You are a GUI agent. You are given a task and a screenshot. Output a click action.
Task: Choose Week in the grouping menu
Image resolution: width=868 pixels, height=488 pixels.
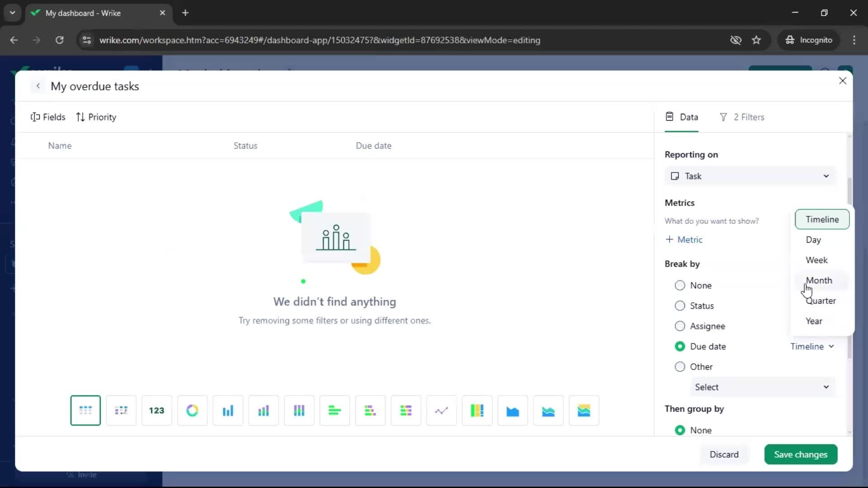822,260
